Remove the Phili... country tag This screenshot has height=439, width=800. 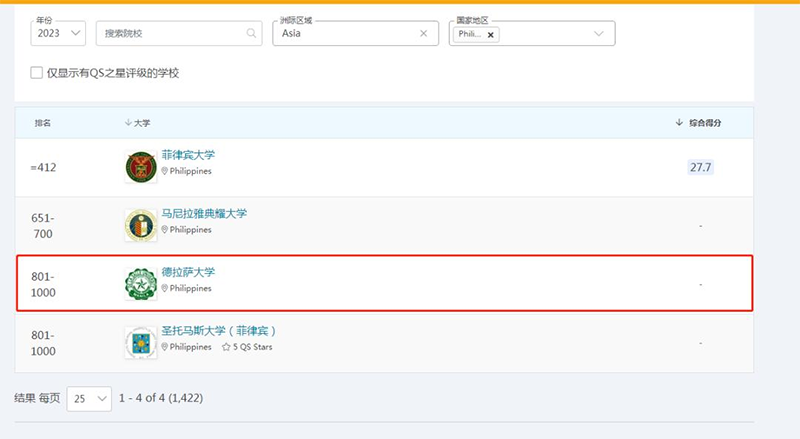490,35
